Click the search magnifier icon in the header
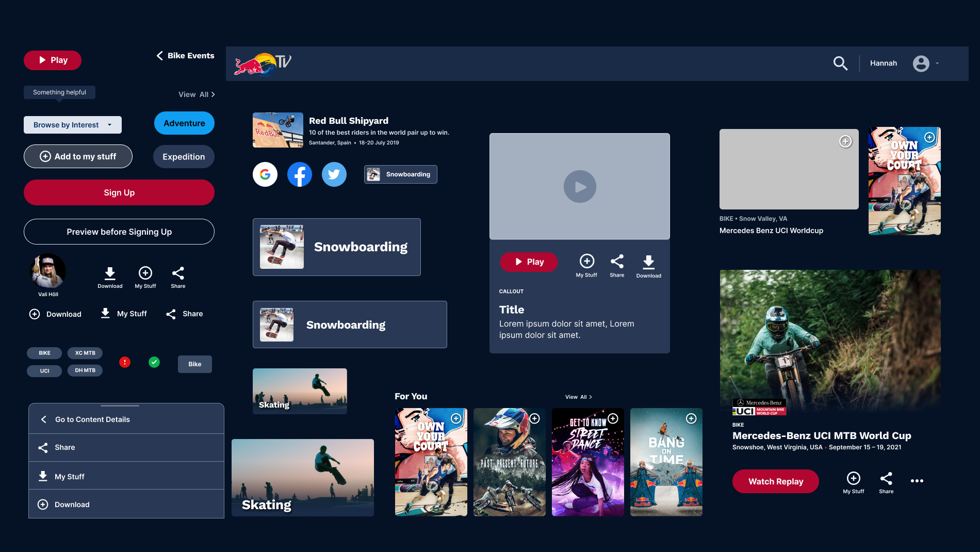 [840, 63]
